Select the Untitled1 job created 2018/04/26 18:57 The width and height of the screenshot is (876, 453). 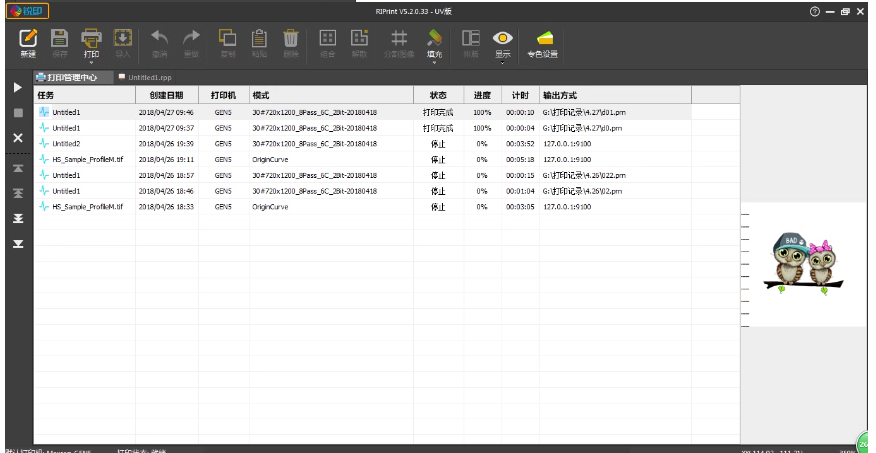[x=363, y=175]
